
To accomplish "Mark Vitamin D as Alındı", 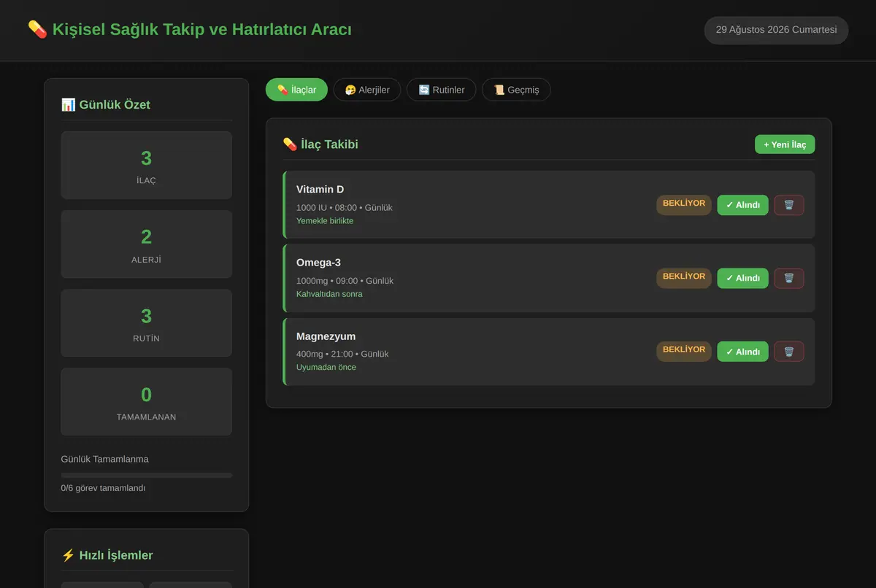I will point(742,205).
